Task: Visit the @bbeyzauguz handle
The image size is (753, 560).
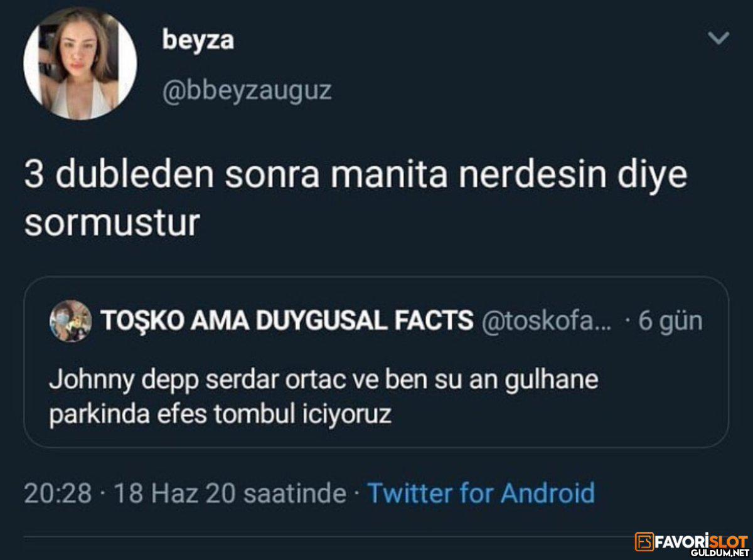Action: [x=246, y=91]
